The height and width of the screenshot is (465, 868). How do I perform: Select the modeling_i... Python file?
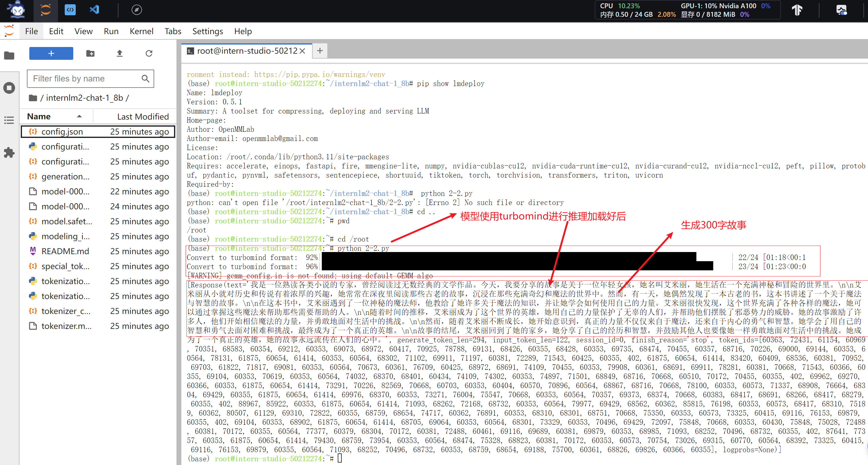point(98,236)
